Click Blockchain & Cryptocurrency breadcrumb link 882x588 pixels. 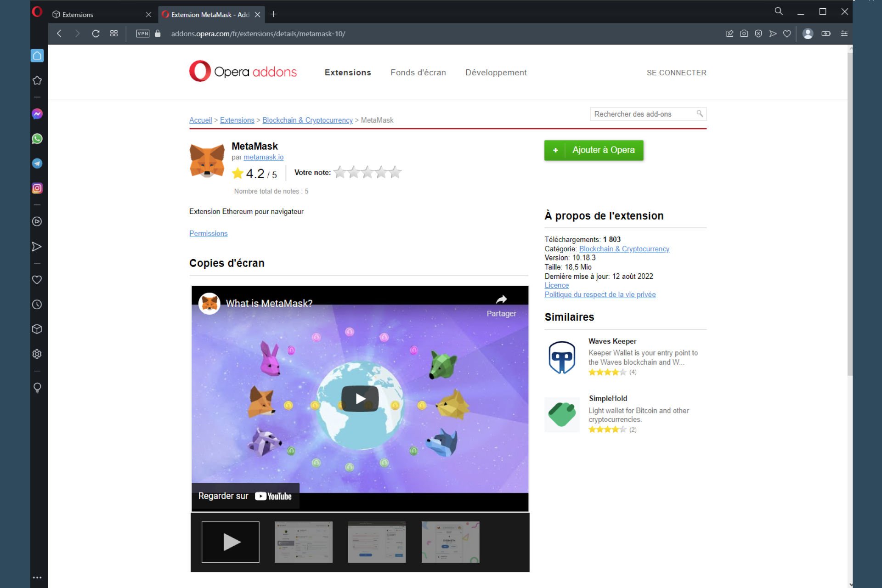click(307, 120)
